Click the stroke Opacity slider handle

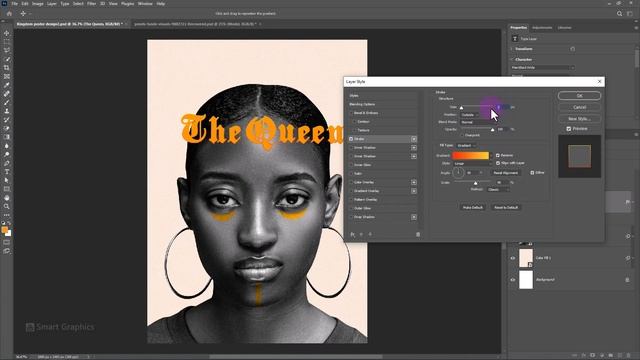point(492,130)
